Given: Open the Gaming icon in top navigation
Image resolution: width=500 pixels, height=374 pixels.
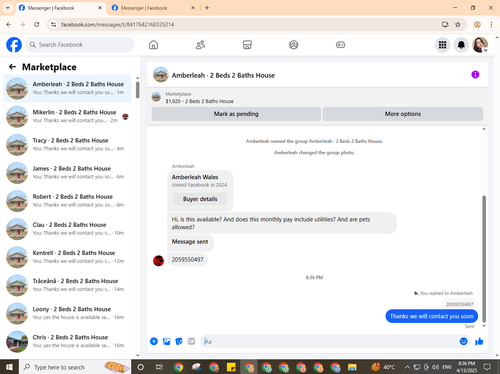Looking at the screenshot, I should (340, 45).
